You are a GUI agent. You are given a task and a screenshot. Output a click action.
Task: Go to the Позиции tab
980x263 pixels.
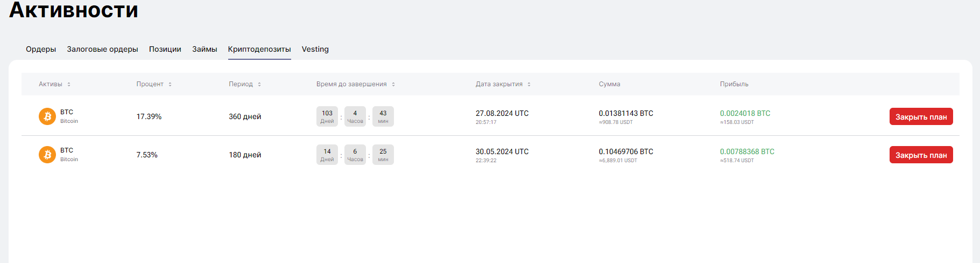coord(165,49)
